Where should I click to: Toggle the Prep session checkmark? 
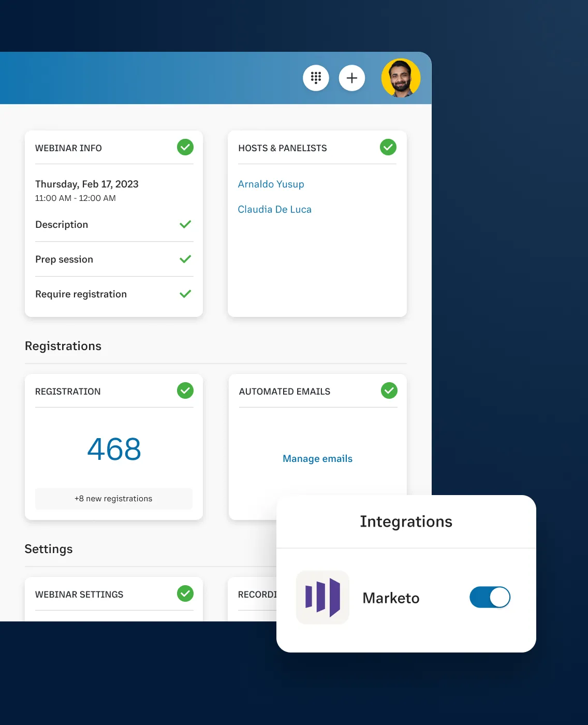[x=185, y=259]
